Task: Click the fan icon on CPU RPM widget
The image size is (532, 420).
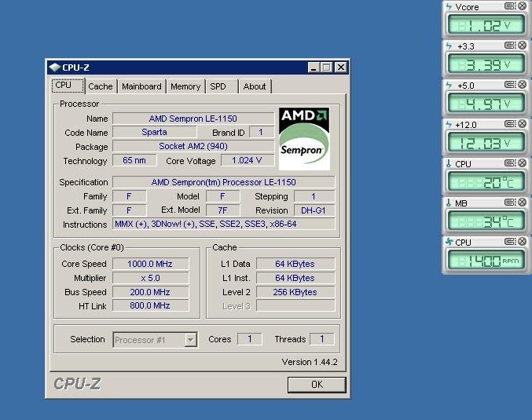Action: pos(449,242)
